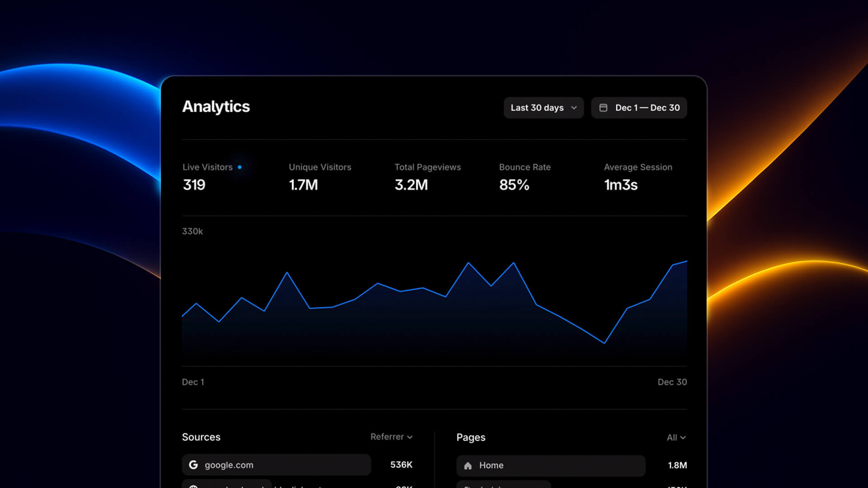Expand the All dropdown in Pages
Image resolution: width=868 pixels, height=488 pixels.
[x=676, y=437]
